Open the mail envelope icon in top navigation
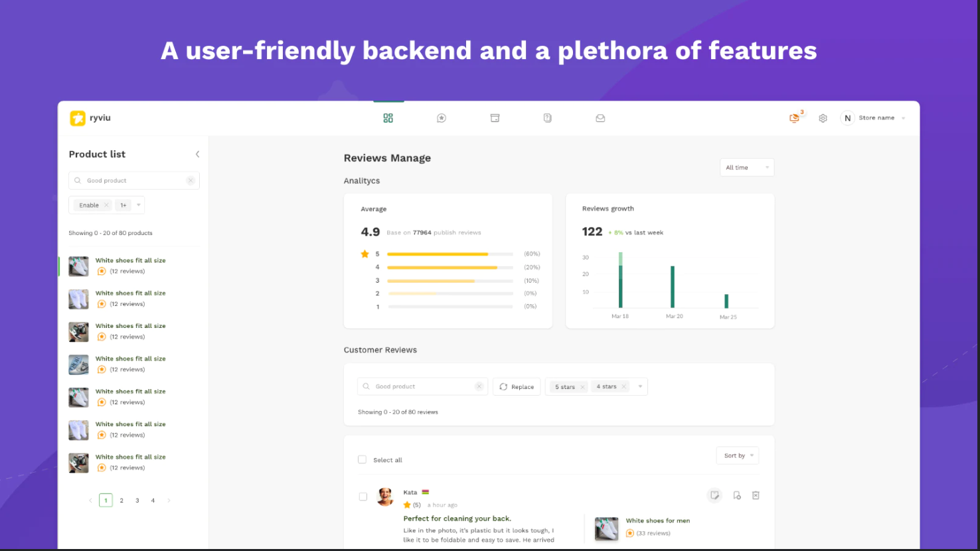The image size is (980, 551). (x=600, y=118)
